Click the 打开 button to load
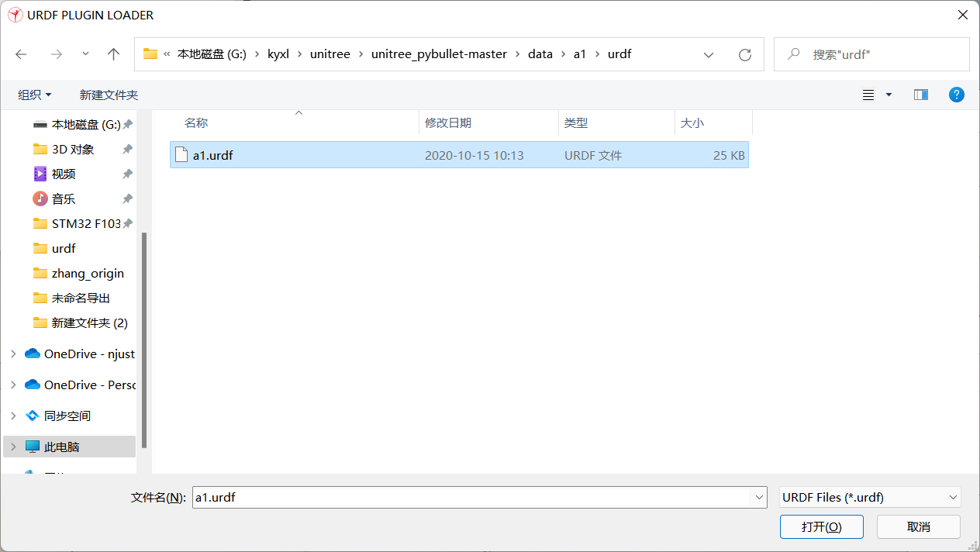This screenshot has width=980, height=552. tap(821, 526)
